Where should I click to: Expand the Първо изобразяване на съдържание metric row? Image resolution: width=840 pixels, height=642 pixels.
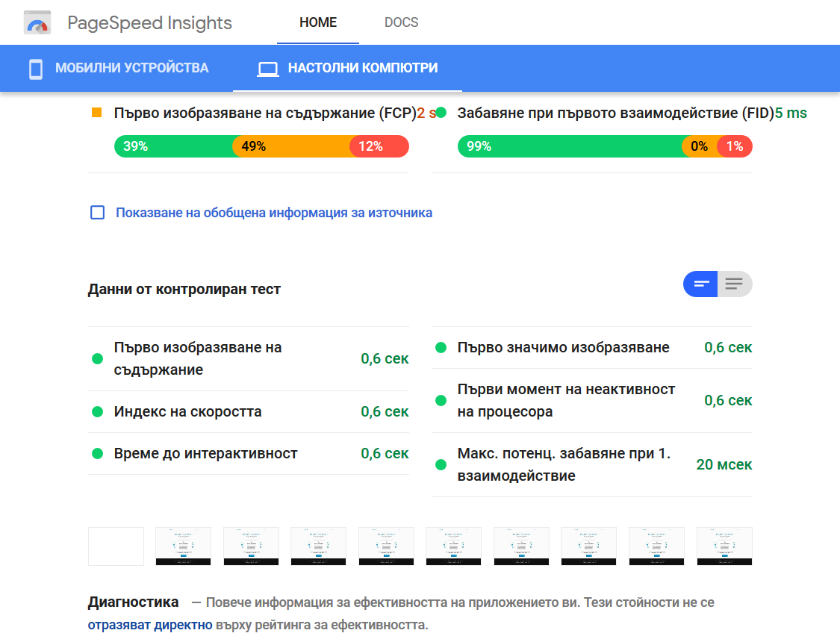point(249,359)
